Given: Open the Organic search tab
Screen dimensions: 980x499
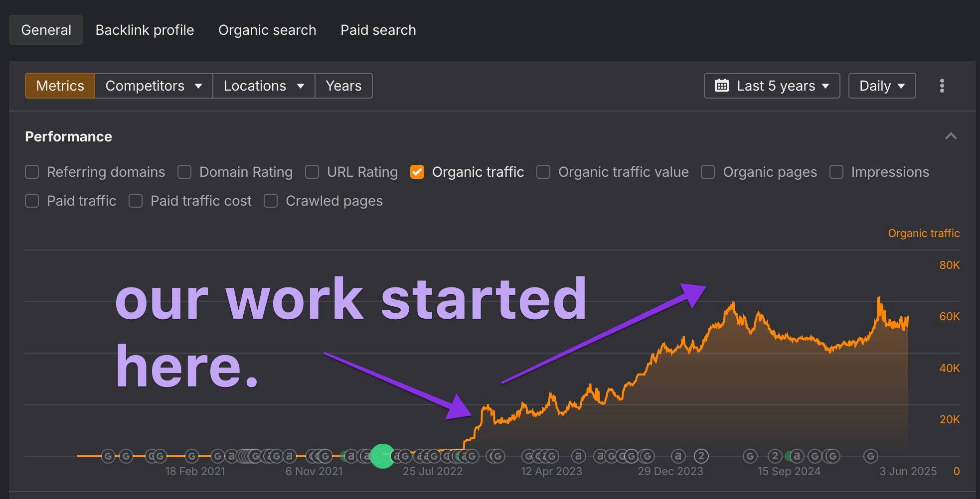Looking at the screenshot, I should coord(267,30).
